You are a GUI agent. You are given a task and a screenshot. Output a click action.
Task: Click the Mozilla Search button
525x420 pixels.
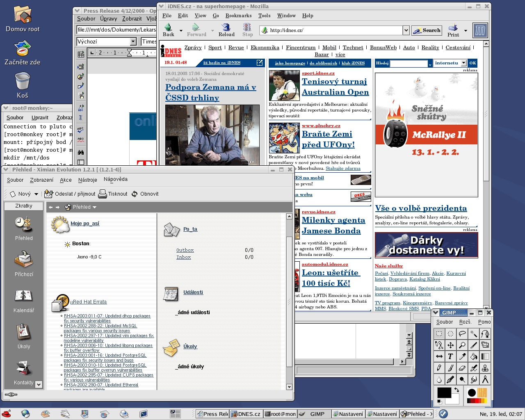coord(427,30)
